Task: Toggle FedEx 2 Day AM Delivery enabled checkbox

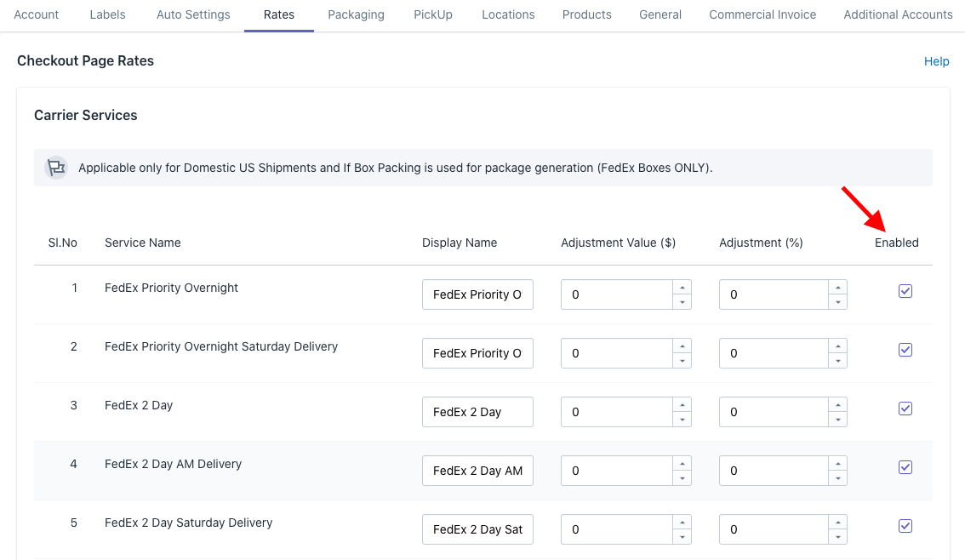Action: click(905, 468)
